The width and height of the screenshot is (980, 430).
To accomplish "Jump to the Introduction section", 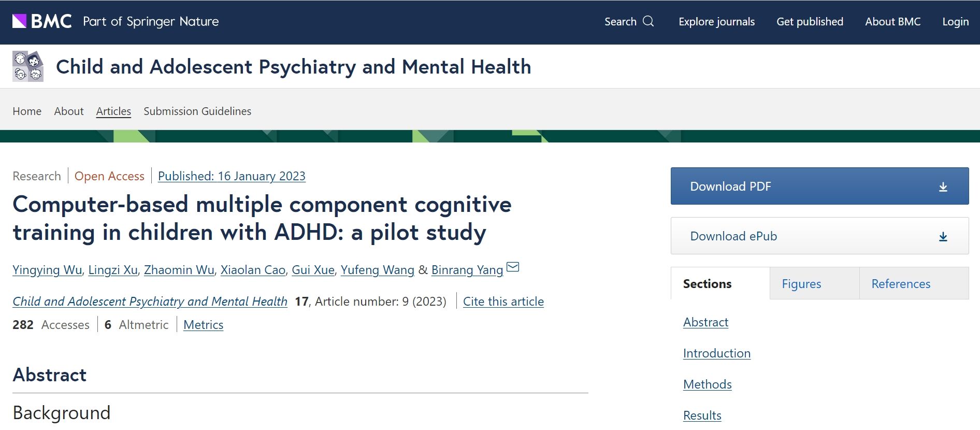I will click(x=716, y=353).
